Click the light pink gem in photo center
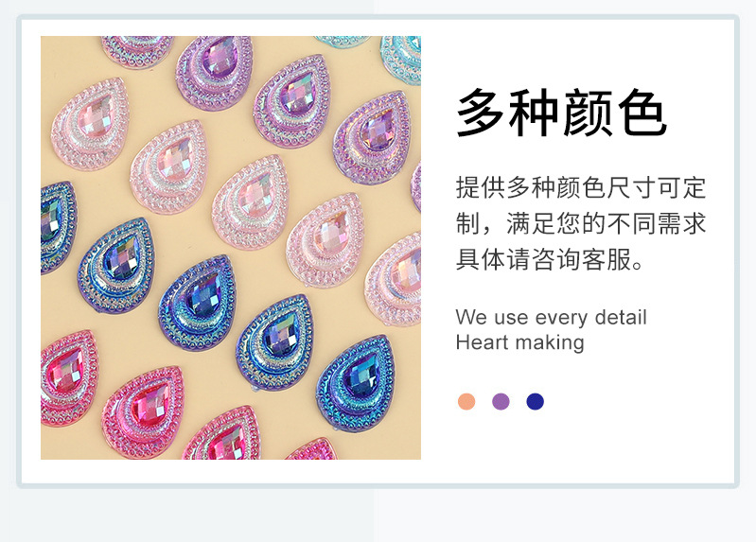The image size is (756, 542). (250, 202)
